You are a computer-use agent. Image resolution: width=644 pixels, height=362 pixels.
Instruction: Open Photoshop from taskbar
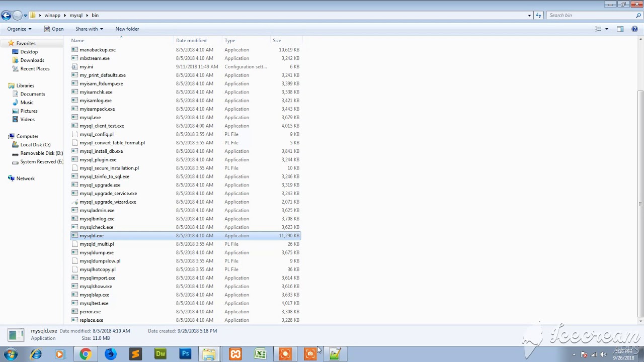click(x=186, y=354)
